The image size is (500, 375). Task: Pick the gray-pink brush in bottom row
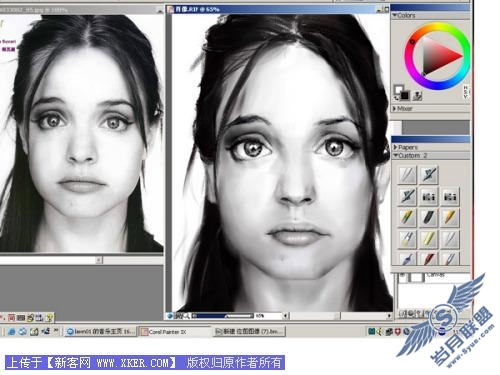coord(450,259)
